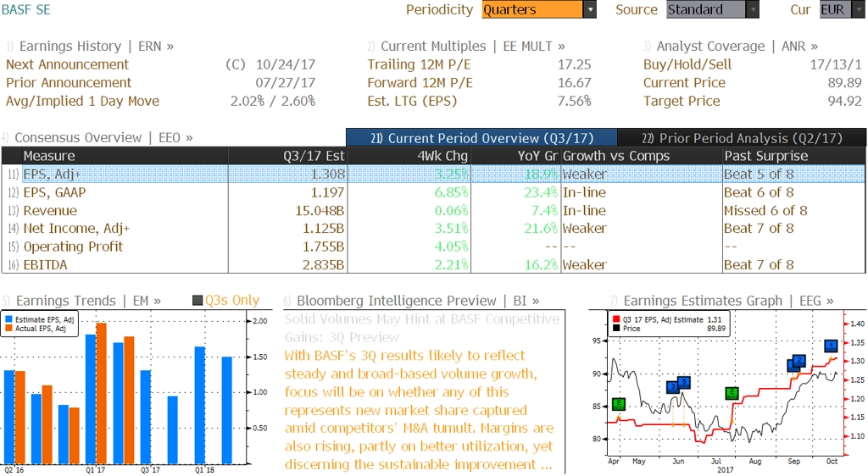Open Earnings Trends EM link
Viewport: 868px width, 476px height.
click(x=88, y=300)
